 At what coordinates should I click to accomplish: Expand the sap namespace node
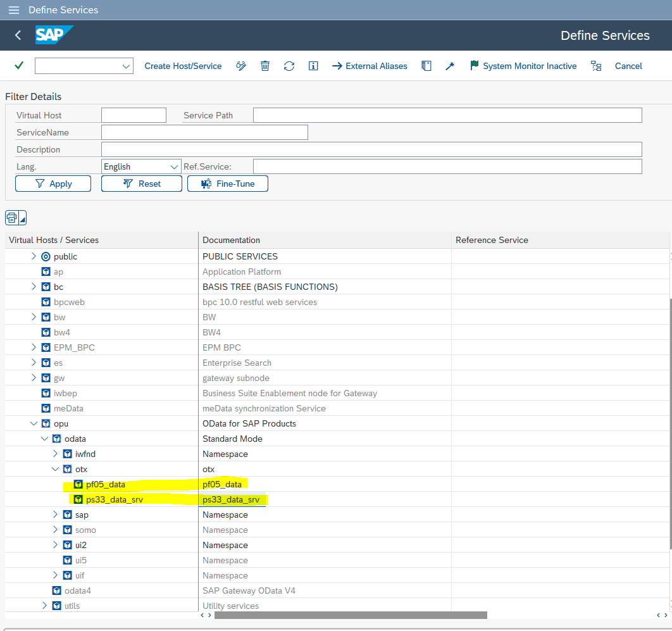pyautogui.click(x=55, y=515)
